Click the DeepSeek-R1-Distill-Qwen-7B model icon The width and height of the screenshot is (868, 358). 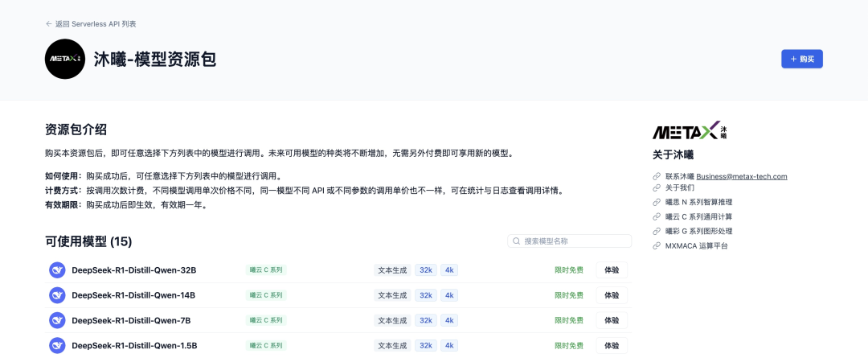(x=58, y=320)
